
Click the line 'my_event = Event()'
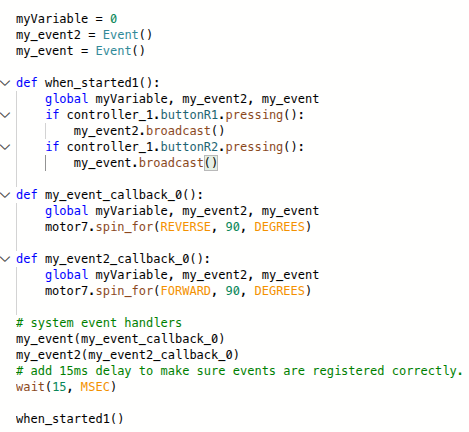click(x=80, y=51)
